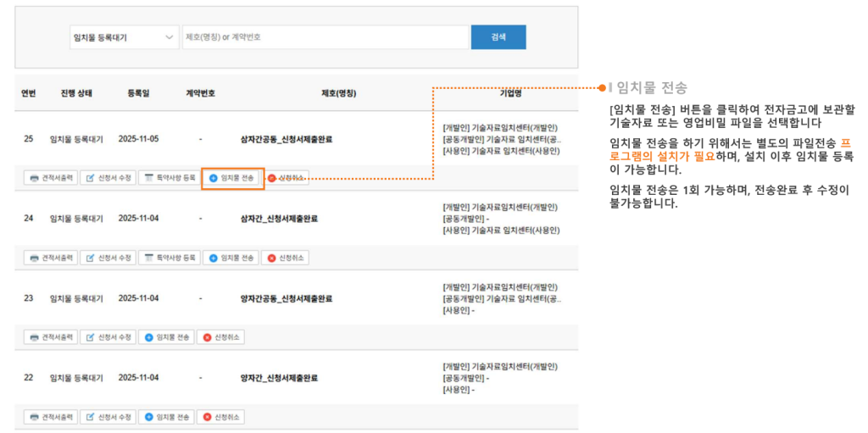Screen dimensions: 868x433
Task: Click the date 2025-11-05
Action: tap(138, 139)
